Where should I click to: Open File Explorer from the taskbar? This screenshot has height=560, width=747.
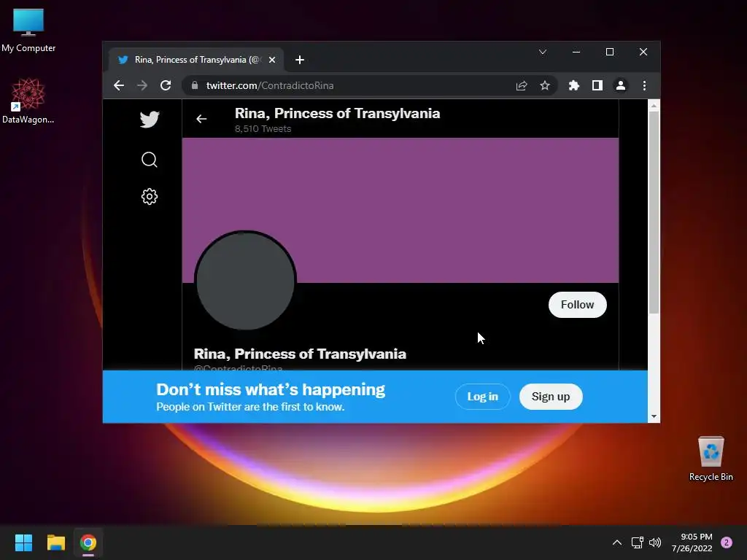click(x=55, y=542)
